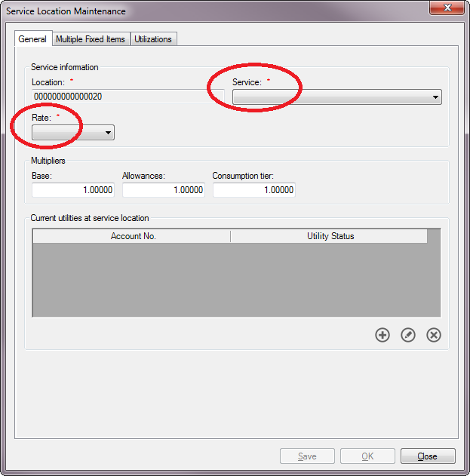Click the Consumption tier field
This screenshot has width=470, height=476.
pyautogui.click(x=254, y=190)
